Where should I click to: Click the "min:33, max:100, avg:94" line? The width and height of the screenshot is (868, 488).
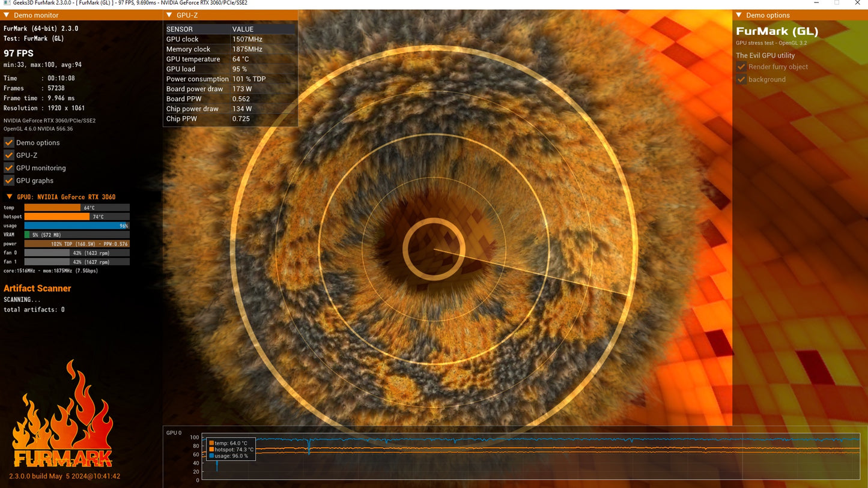pos(43,65)
